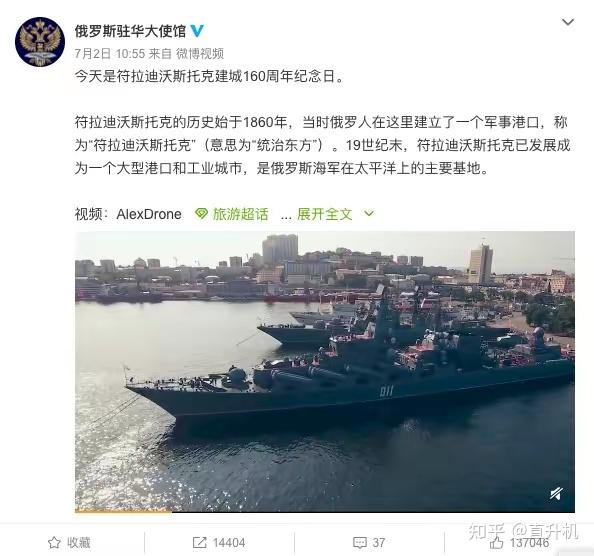This screenshot has height=556, width=594.
Task: Open the post options chevron menu
Action: point(567,22)
